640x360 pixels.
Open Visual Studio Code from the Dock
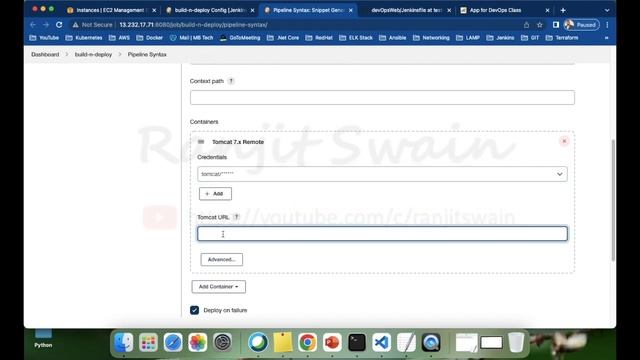(382, 342)
